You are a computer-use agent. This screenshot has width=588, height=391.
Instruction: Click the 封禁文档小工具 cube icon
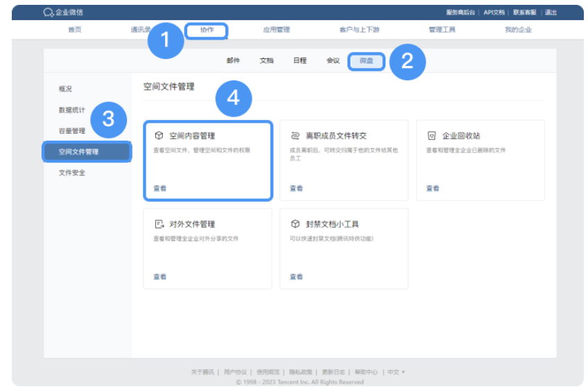click(x=295, y=225)
